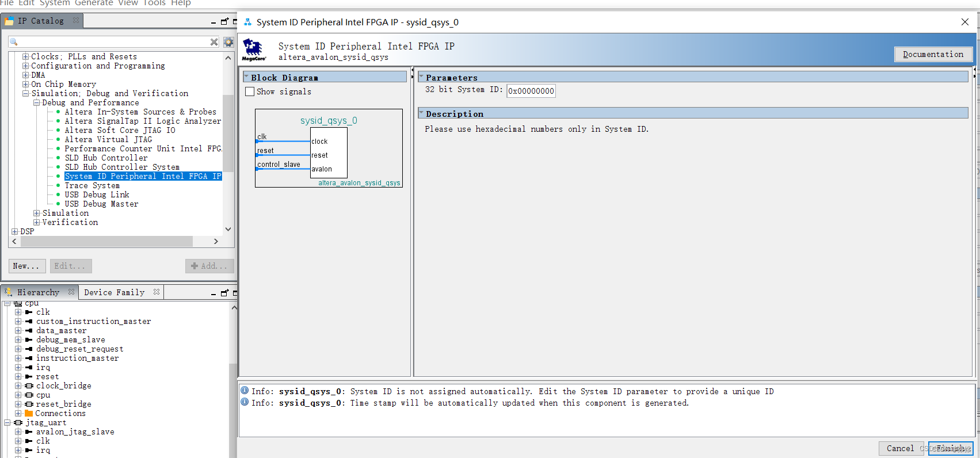Expand Configuration and Programming category
The height and width of the screenshot is (458, 980).
pos(25,66)
